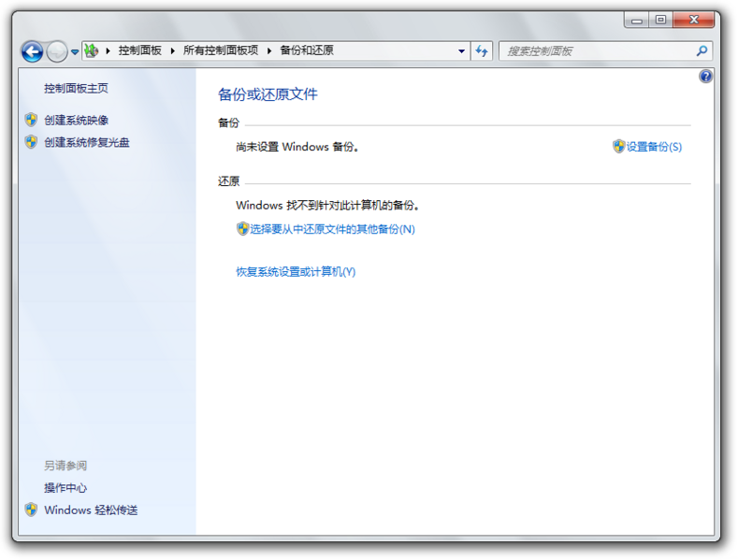Open 操作中心 in the sidebar
The image size is (738, 560).
click(x=65, y=488)
